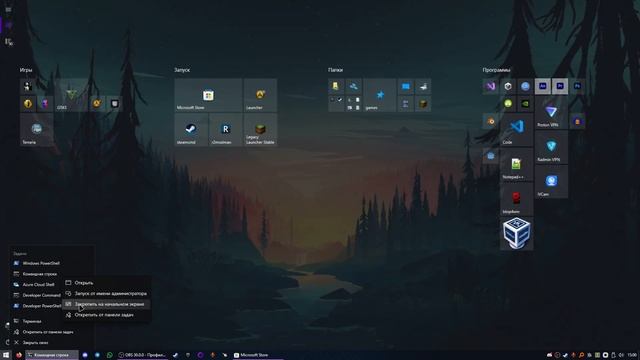Open the Blender tile

[491, 121]
